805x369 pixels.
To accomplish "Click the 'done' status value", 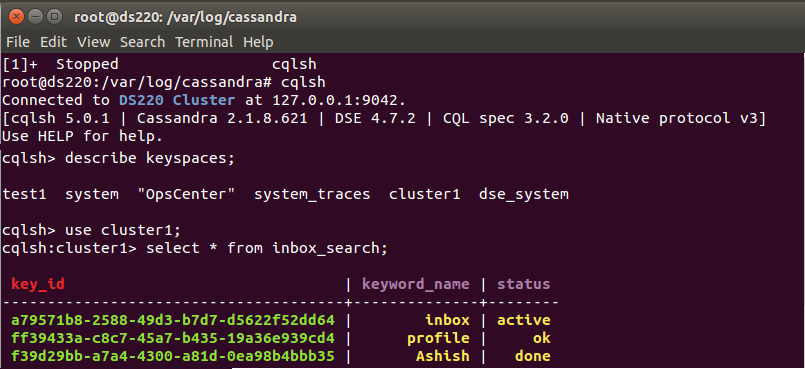I will coord(533,356).
